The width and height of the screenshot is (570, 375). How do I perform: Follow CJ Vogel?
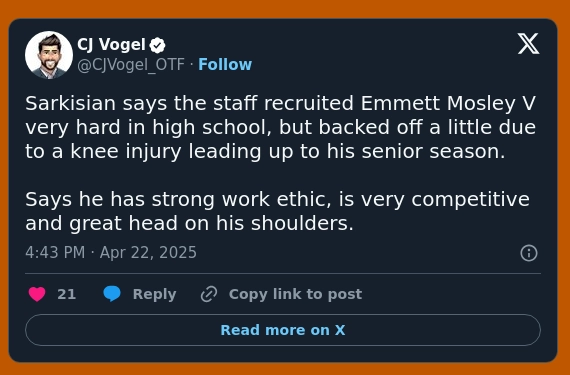point(225,65)
